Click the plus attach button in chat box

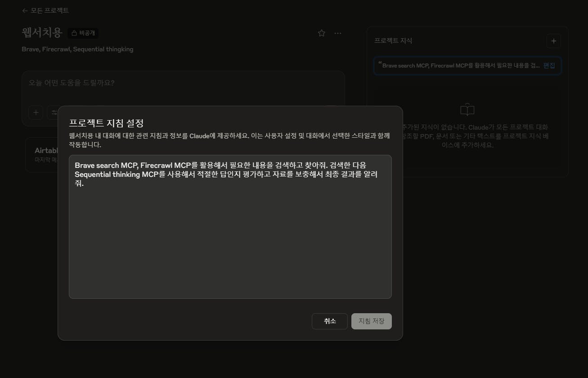[x=36, y=112]
